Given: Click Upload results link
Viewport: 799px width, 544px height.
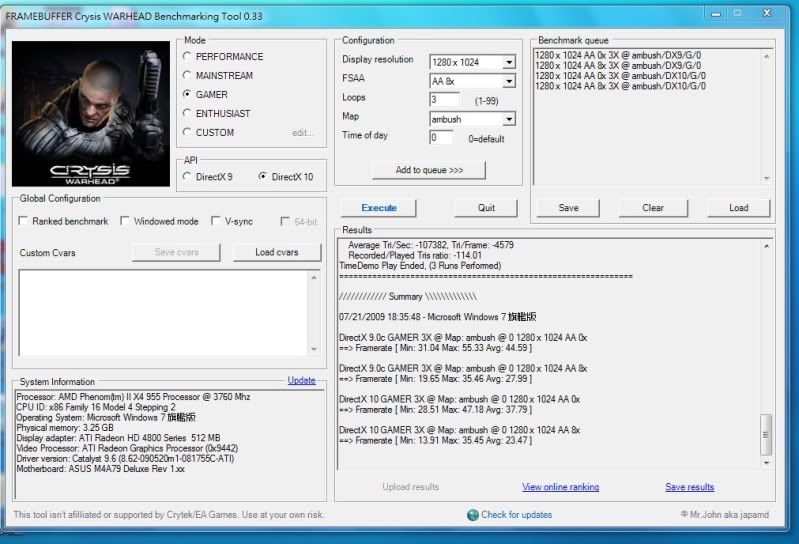Looking at the screenshot, I should coord(410,487).
